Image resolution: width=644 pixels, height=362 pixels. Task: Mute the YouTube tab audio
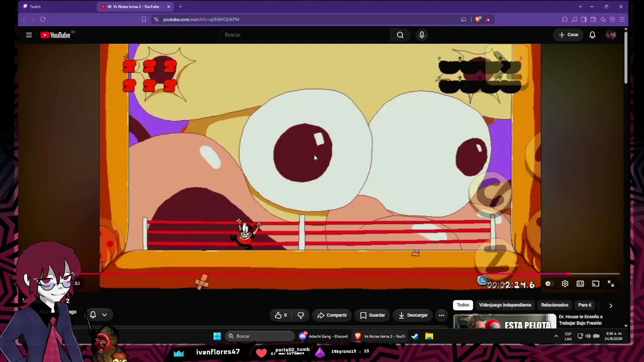pyautogui.click(x=110, y=7)
